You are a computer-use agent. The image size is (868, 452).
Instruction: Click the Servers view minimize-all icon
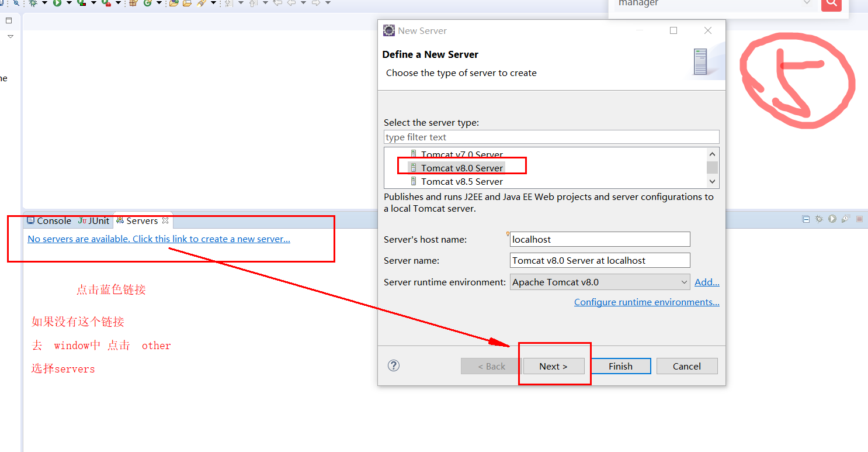[x=806, y=219]
